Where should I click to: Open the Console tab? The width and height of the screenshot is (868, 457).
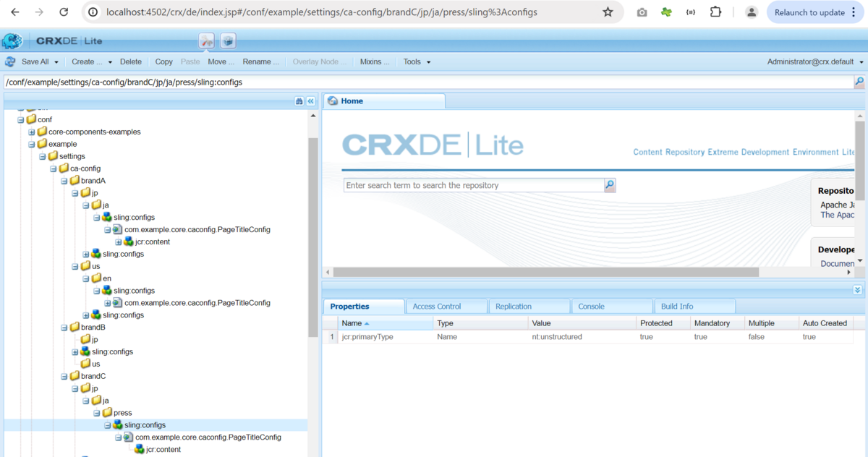click(x=611, y=306)
